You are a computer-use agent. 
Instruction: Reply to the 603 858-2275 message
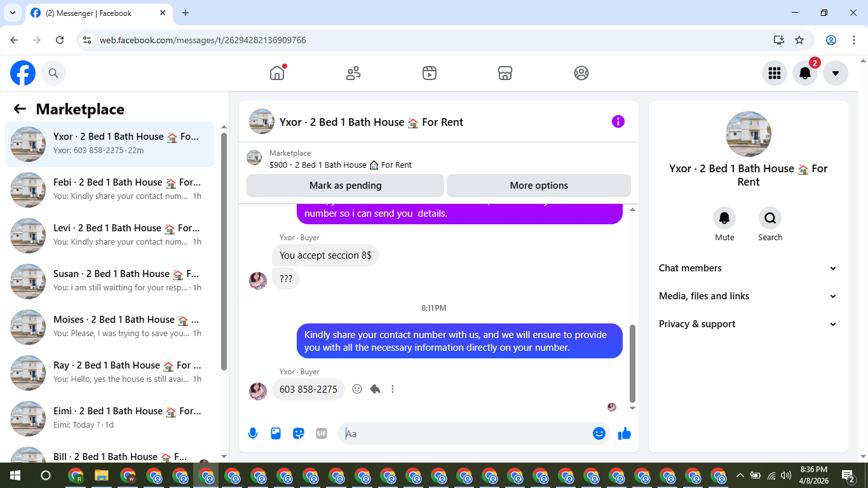375,389
